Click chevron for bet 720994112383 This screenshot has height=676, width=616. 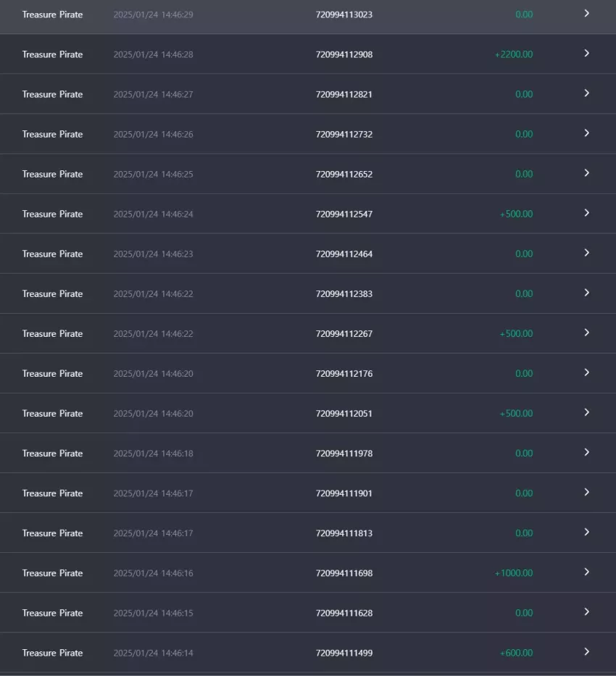(587, 293)
